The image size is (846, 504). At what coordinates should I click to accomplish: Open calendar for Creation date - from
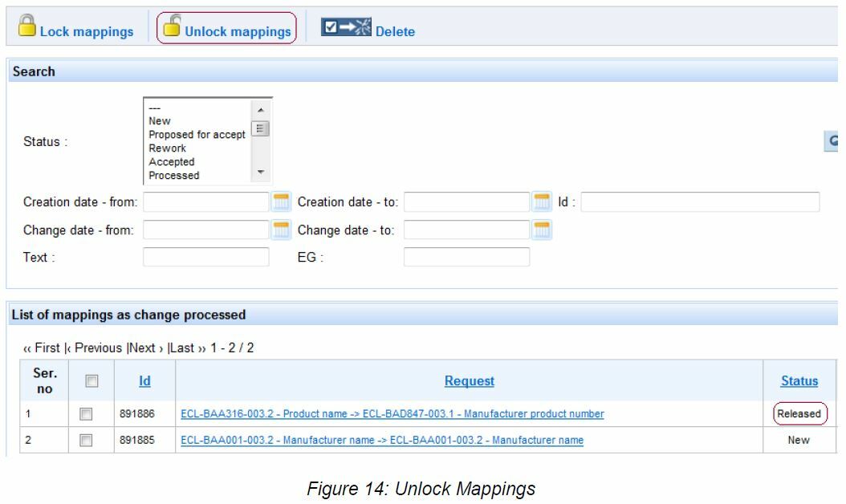click(281, 202)
